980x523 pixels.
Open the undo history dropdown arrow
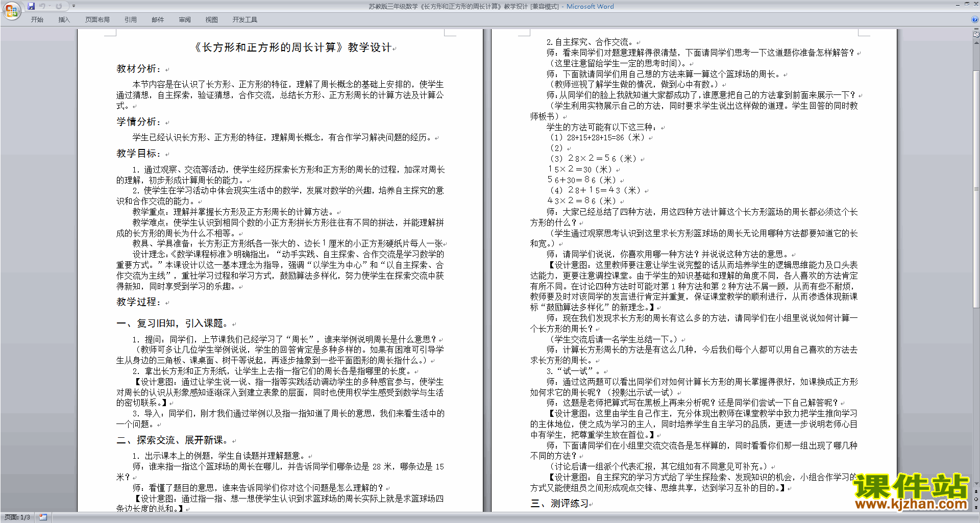tap(50, 6)
